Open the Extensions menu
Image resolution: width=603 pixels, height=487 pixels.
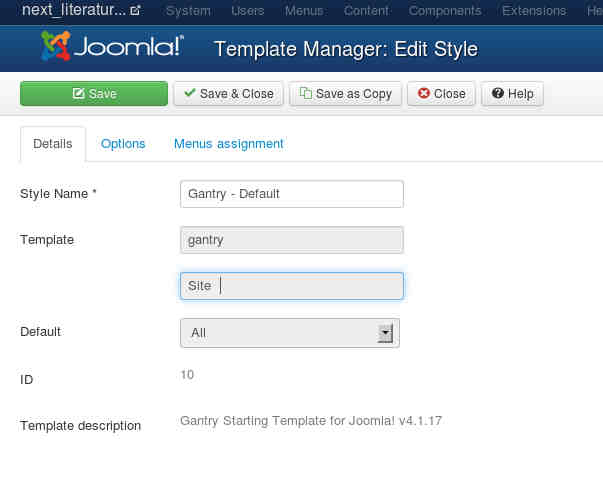pyautogui.click(x=532, y=11)
